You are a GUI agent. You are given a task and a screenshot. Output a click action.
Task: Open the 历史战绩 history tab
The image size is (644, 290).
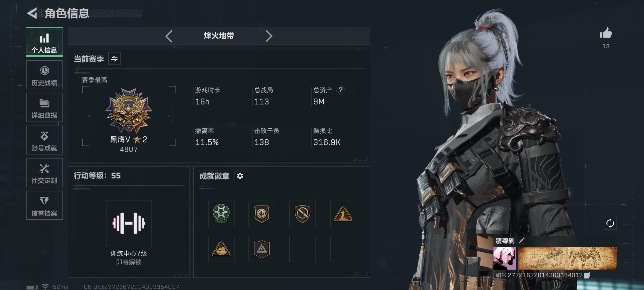[x=44, y=75]
